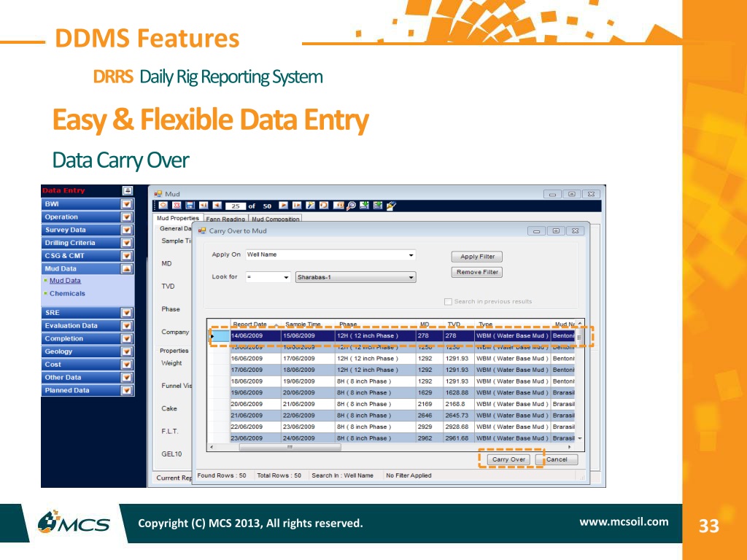747x560 pixels.
Task: Expand the Planned Data section arrow
Action: click(x=126, y=391)
